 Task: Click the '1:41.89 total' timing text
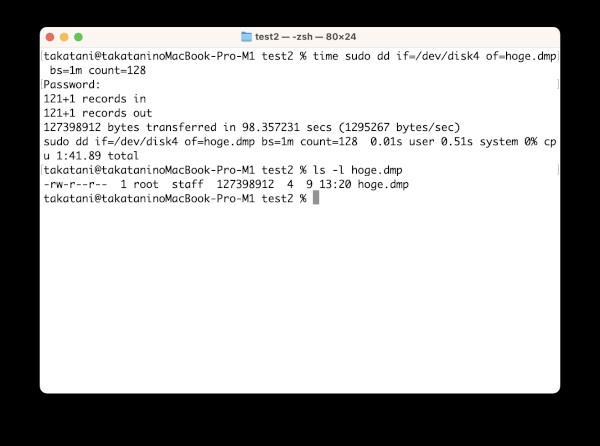98,156
